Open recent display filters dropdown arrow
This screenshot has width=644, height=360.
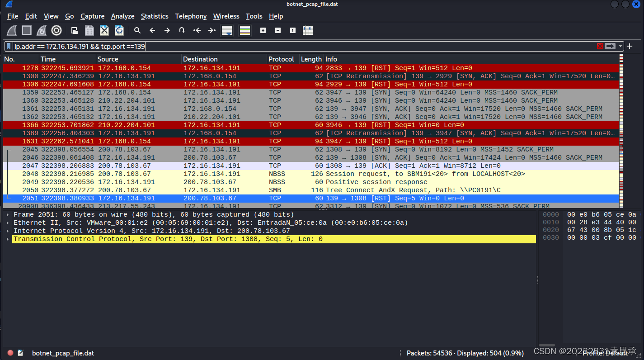coord(621,46)
